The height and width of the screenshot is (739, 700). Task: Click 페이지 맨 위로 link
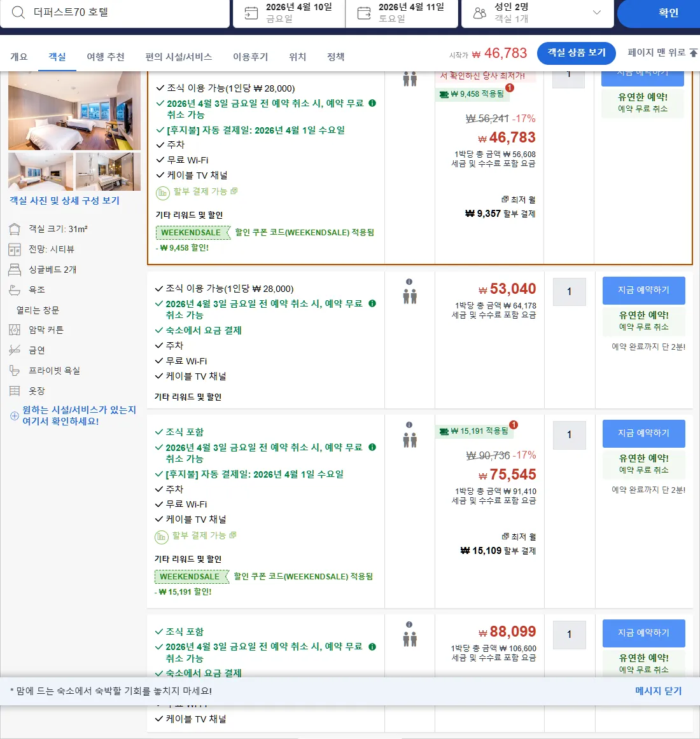(656, 52)
